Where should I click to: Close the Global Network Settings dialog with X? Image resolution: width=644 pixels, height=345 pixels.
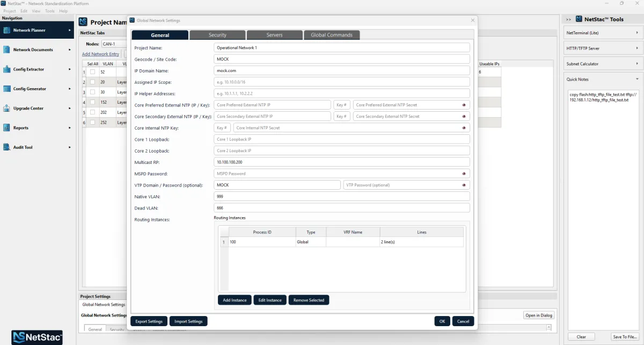[x=472, y=20]
